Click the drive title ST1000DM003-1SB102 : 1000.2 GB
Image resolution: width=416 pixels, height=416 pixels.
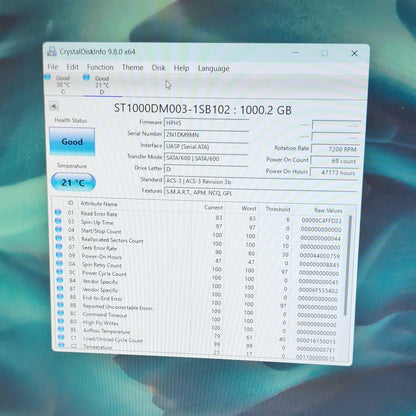[x=203, y=109]
